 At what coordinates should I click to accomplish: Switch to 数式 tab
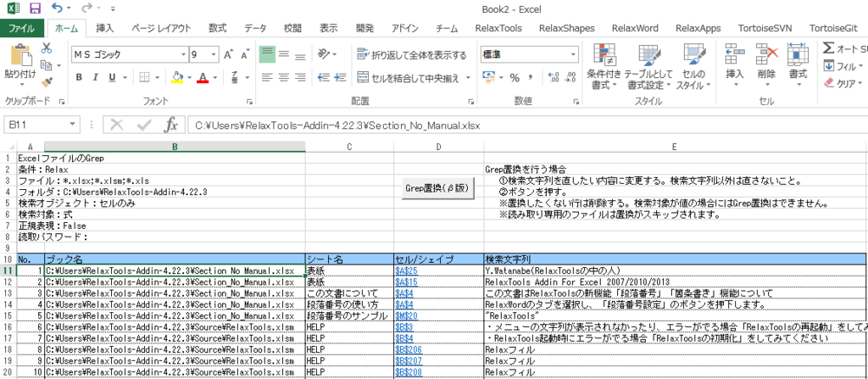point(218,28)
